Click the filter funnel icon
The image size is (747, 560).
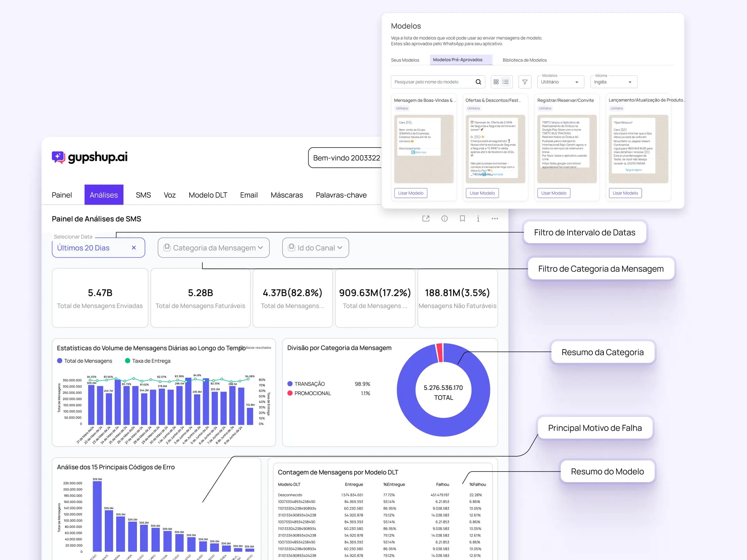click(525, 82)
